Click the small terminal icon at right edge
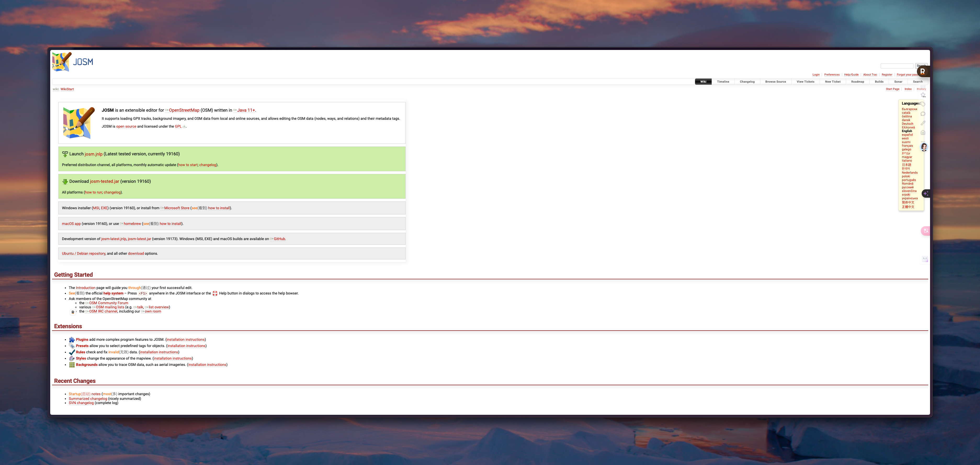This screenshot has width=980, height=465. [x=925, y=259]
